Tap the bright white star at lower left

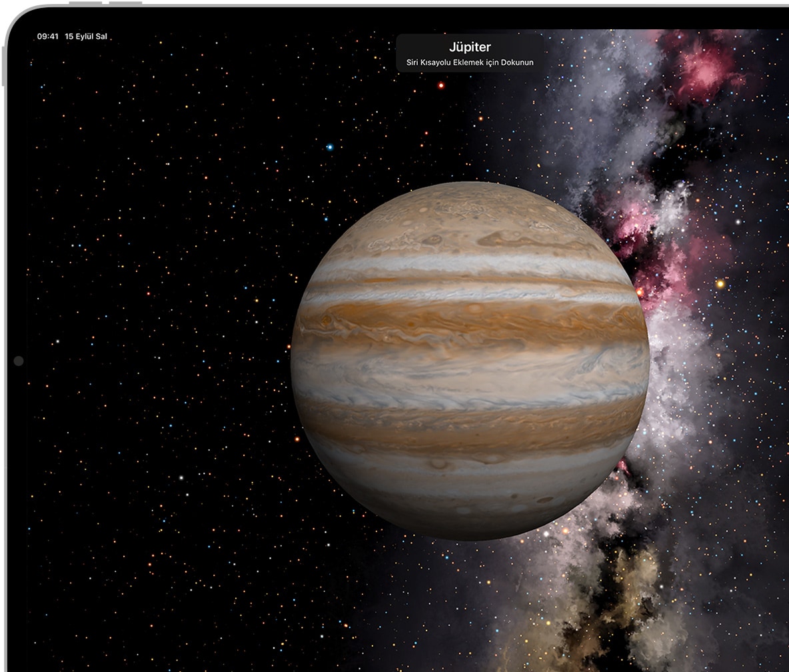(x=180, y=477)
